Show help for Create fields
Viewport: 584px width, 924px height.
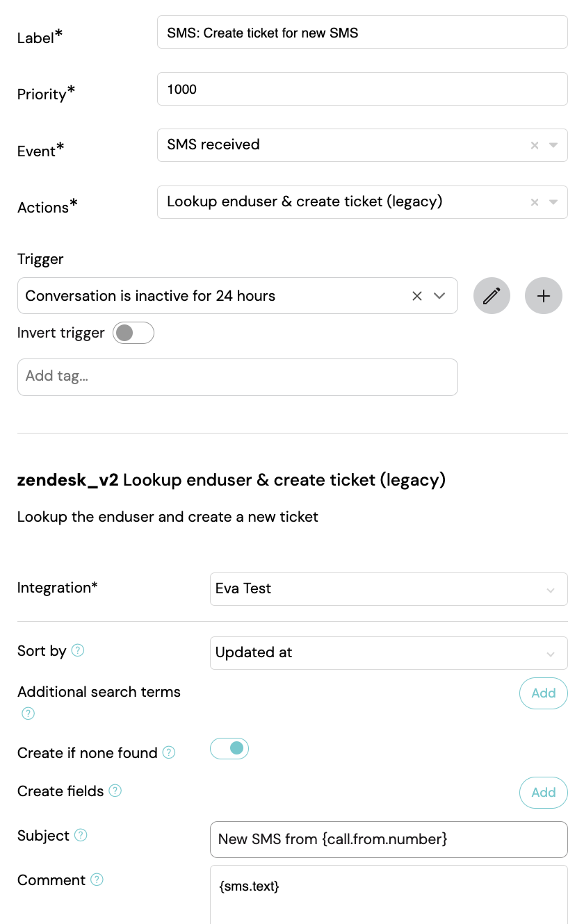click(115, 791)
